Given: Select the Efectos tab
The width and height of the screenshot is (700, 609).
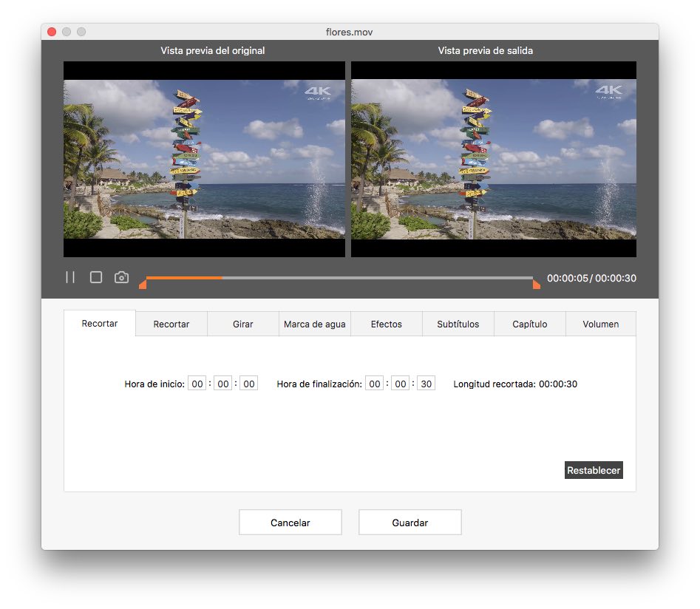Looking at the screenshot, I should (386, 324).
